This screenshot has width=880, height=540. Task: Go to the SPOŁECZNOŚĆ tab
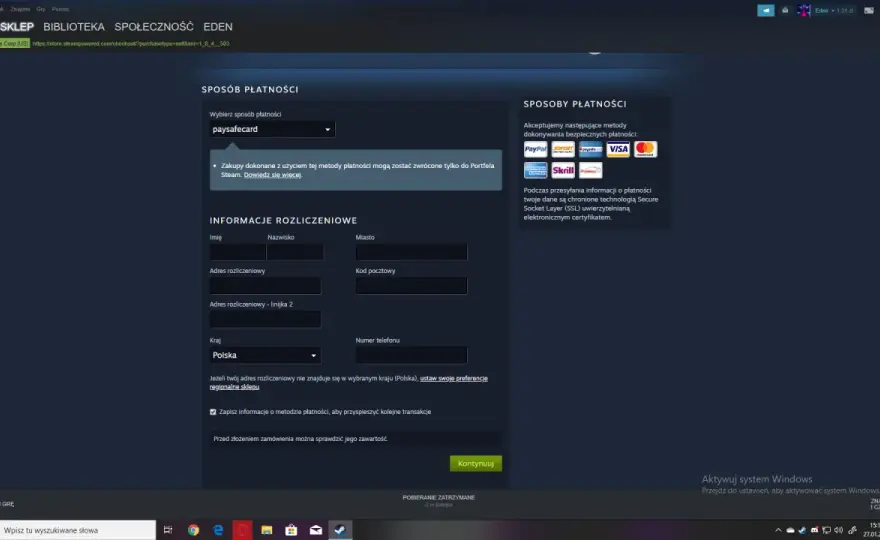(x=154, y=26)
